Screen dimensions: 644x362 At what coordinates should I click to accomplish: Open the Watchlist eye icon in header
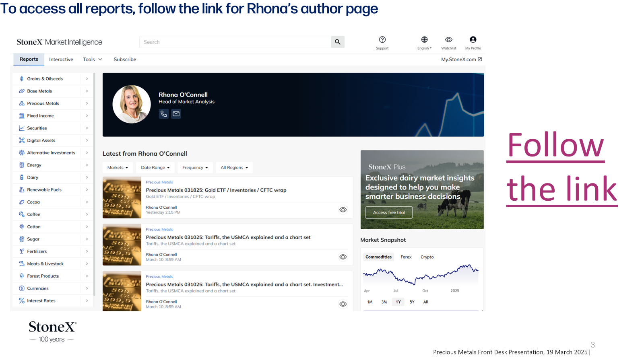click(449, 39)
